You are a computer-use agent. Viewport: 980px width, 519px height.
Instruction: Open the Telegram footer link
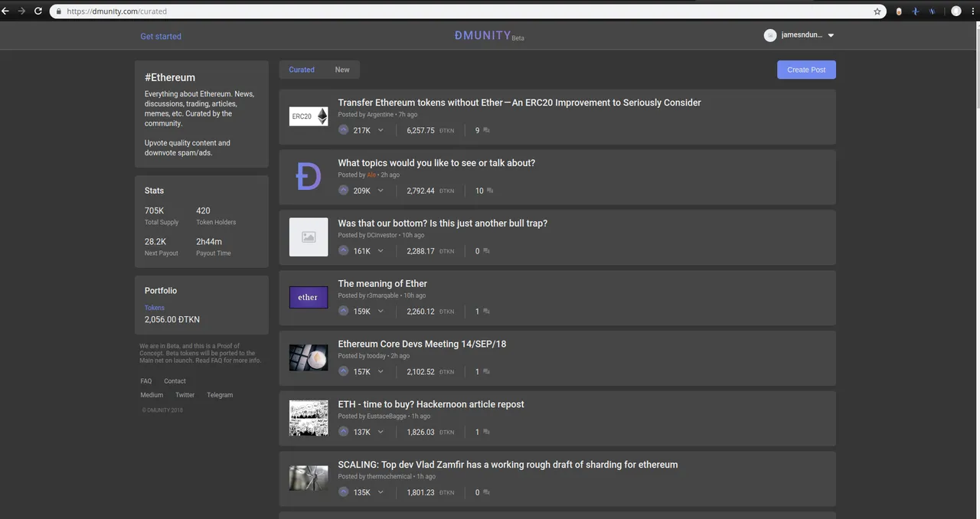(x=220, y=395)
